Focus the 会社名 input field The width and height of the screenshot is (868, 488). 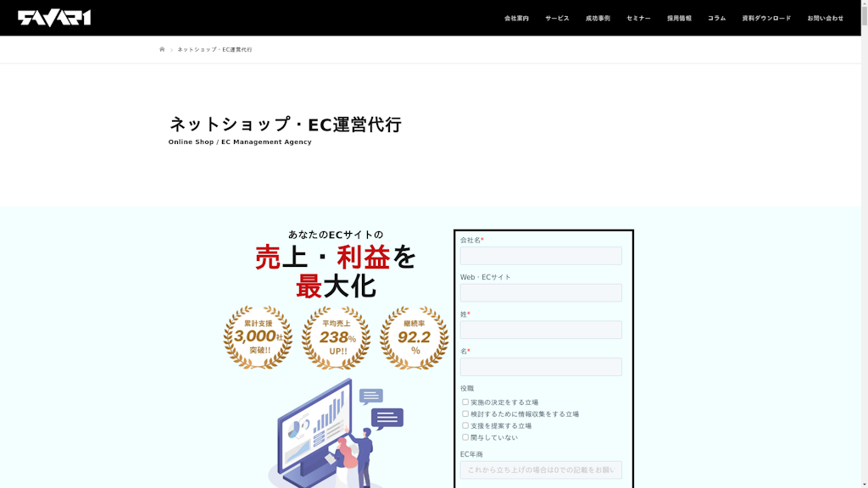click(x=541, y=256)
